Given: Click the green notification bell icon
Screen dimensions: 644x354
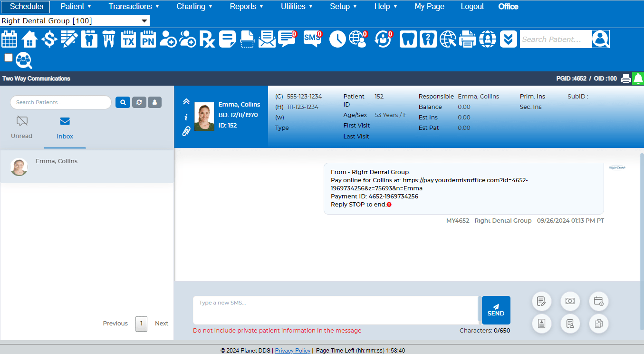Looking at the screenshot, I should (x=638, y=79).
